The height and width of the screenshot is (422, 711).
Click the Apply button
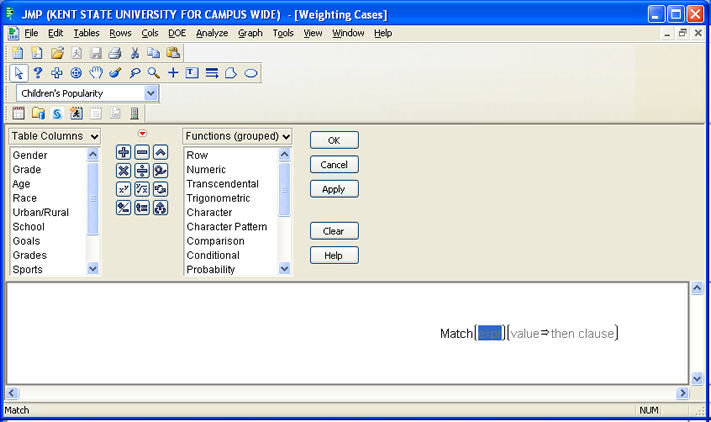334,189
